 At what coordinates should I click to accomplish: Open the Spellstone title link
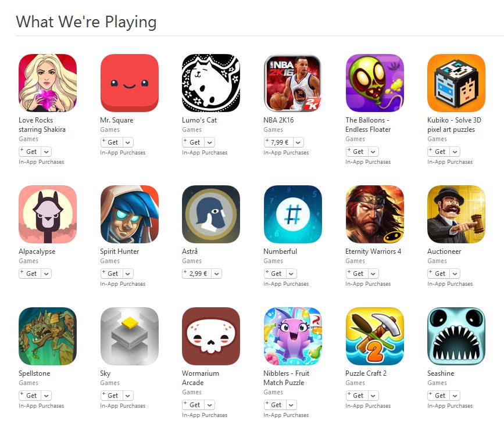[x=34, y=373]
